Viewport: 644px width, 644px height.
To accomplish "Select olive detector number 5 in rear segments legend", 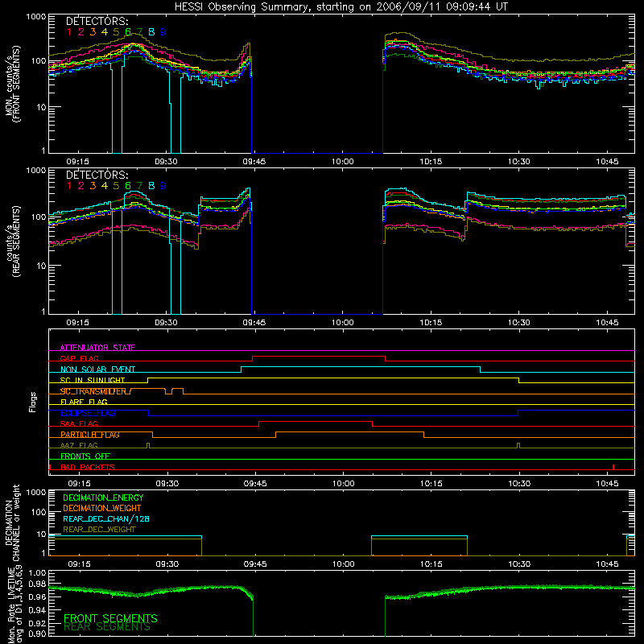I will click(x=116, y=186).
